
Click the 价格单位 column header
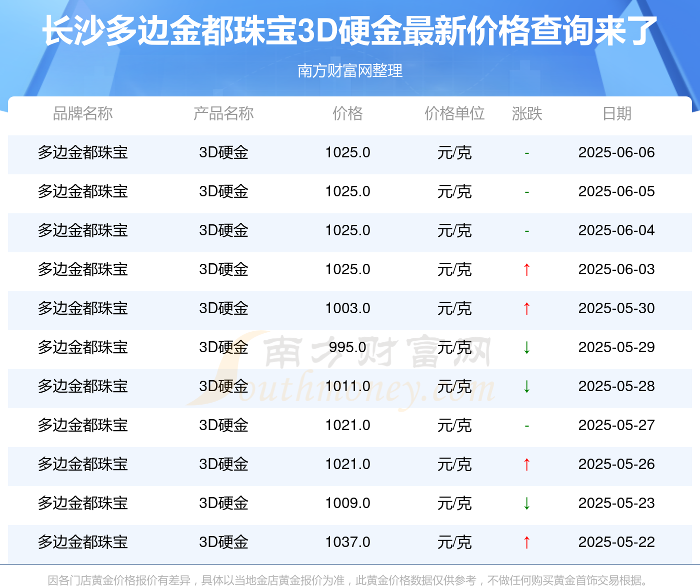[454, 113]
